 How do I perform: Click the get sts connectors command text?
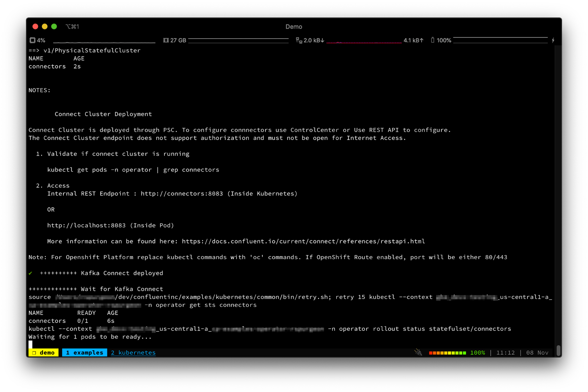223,305
